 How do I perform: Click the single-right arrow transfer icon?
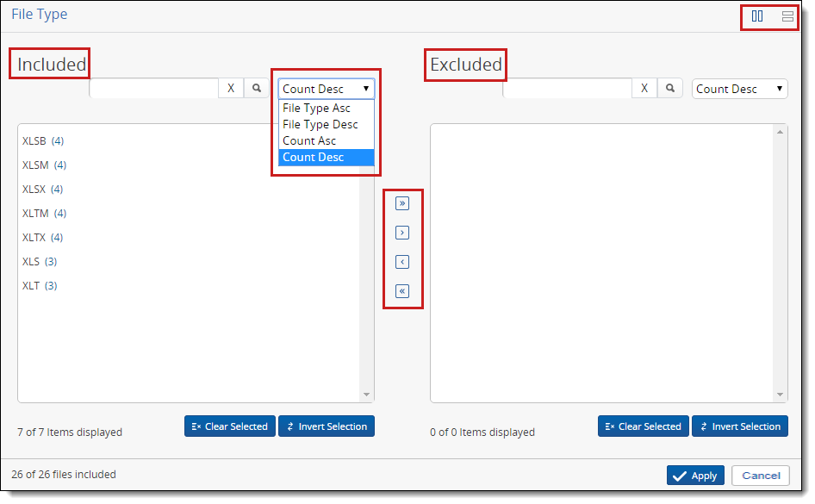(x=402, y=233)
